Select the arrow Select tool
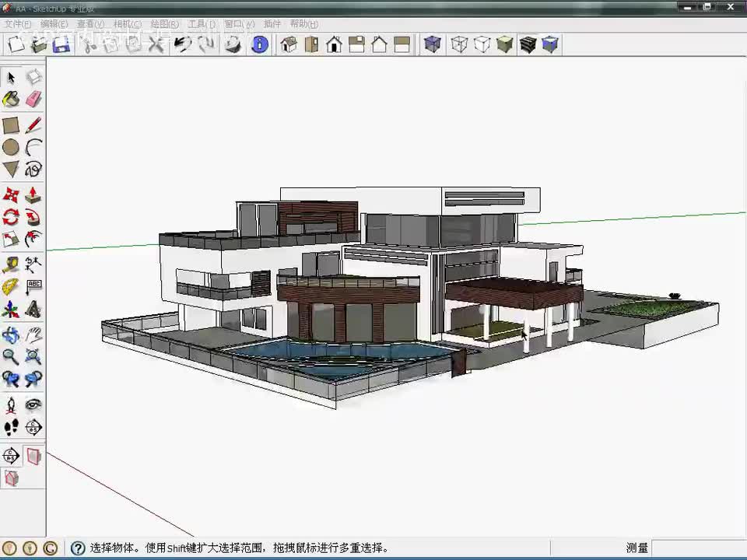This screenshot has width=747, height=560. tap(11, 77)
